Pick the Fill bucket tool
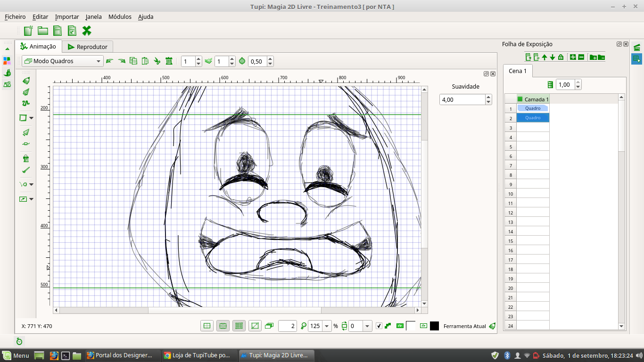644x362 pixels. [26, 158]
